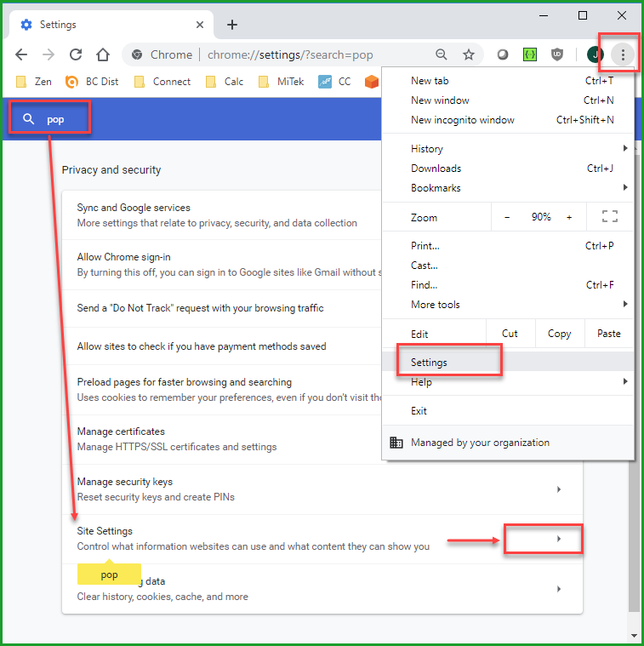Bookmark this page with the star icon
This screenshot has width=644, height=646.
(469, 54)
